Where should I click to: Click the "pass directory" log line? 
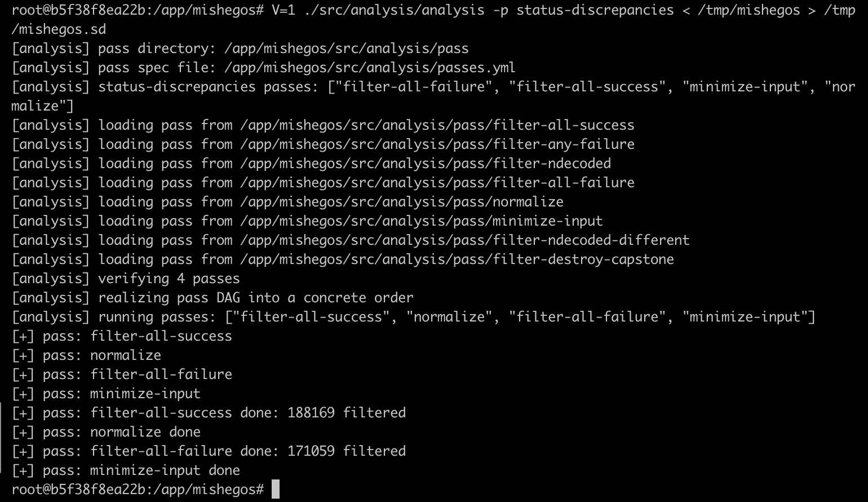(240, 49)
